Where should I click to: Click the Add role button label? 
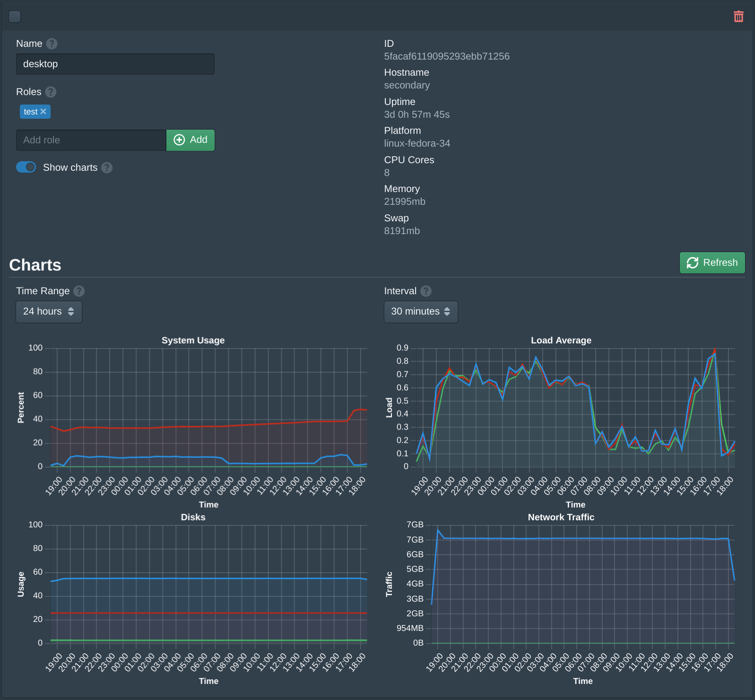[199, 140]
